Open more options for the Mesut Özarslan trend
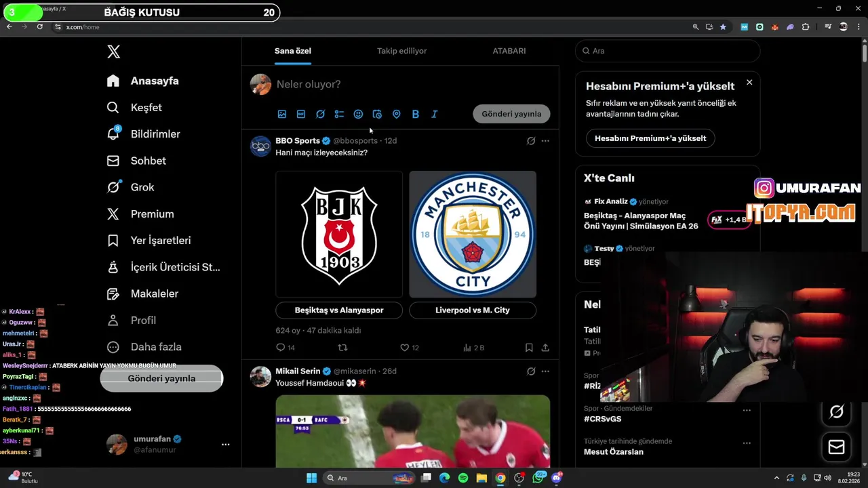The height and width of the screenshot is (488, 868). point(747,443)
